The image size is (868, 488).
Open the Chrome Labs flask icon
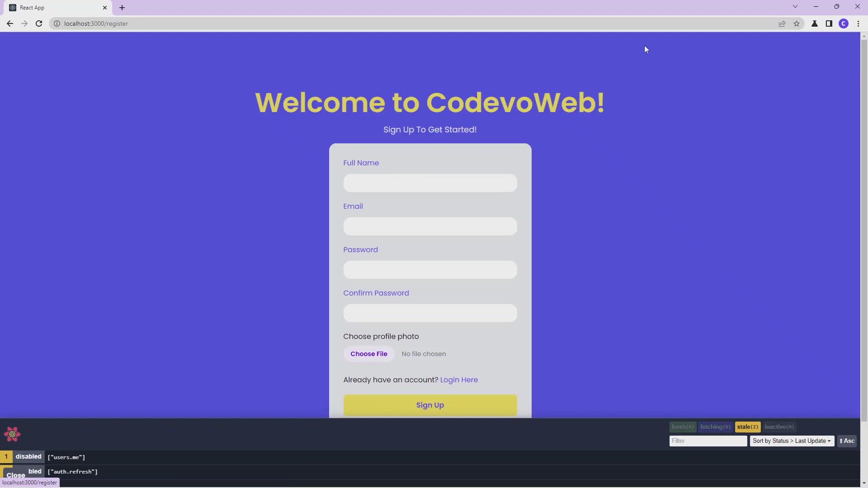815,23
